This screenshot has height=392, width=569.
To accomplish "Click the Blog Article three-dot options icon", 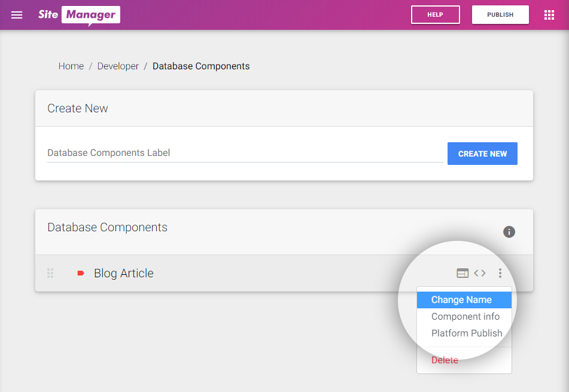I will point(500,273).
